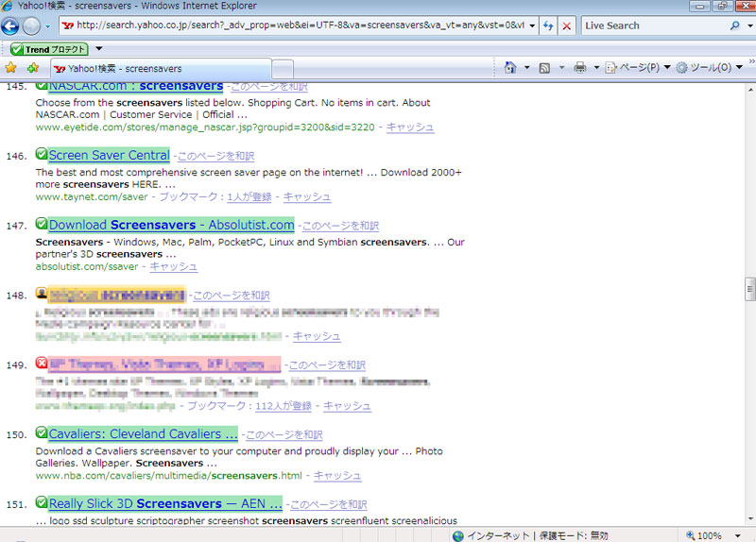Click the Trend プロテクト toolbar button

point(49,49)
